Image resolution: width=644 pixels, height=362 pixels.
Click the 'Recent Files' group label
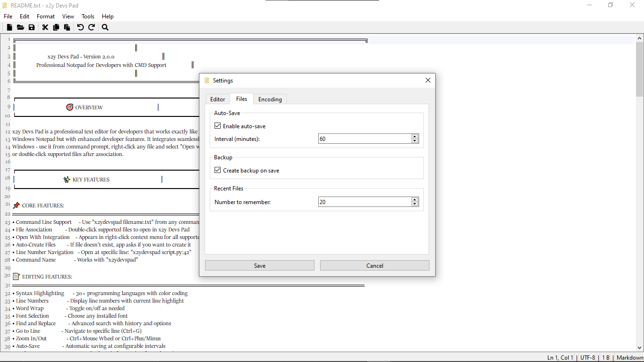click(229, 189)
